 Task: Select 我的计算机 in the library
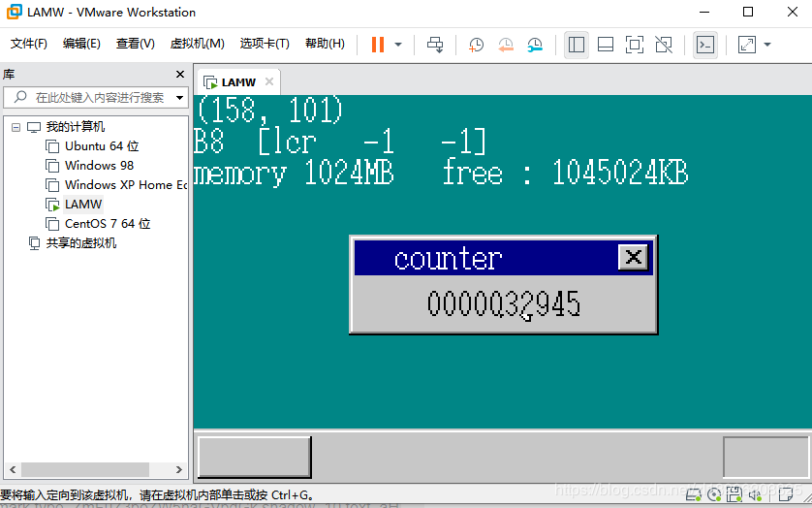(x=75, y=127)
